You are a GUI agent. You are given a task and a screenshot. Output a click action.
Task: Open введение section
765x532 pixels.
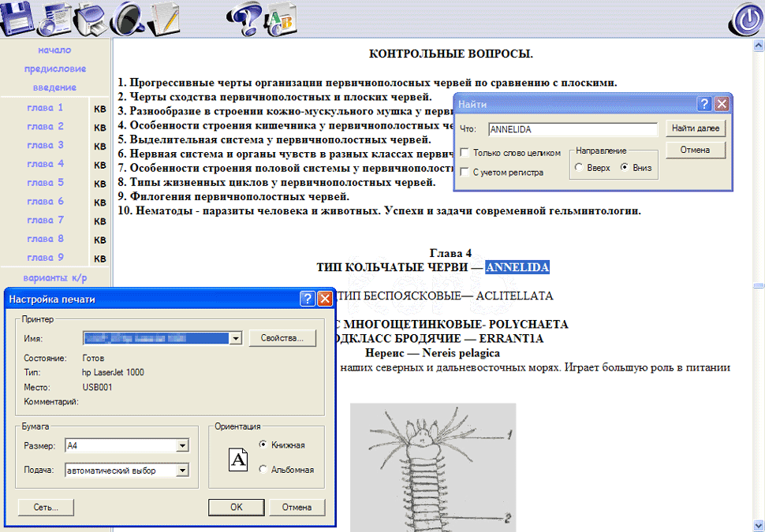tap(54, 87)
